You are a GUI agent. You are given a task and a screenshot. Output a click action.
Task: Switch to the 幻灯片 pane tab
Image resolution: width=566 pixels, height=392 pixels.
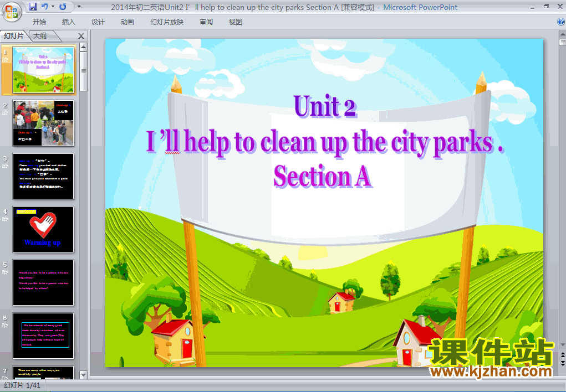(x=14, y=35)
